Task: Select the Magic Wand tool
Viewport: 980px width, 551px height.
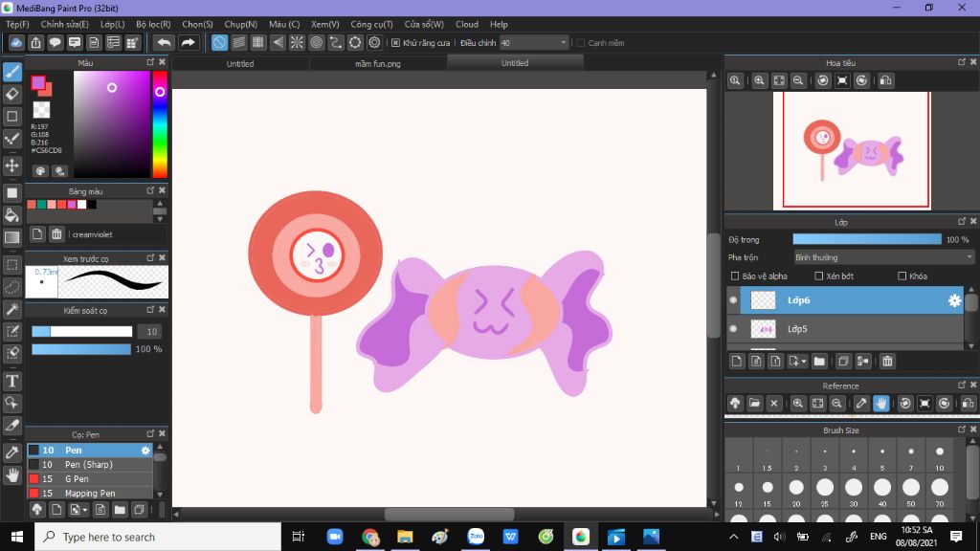Action: (12, 309)
